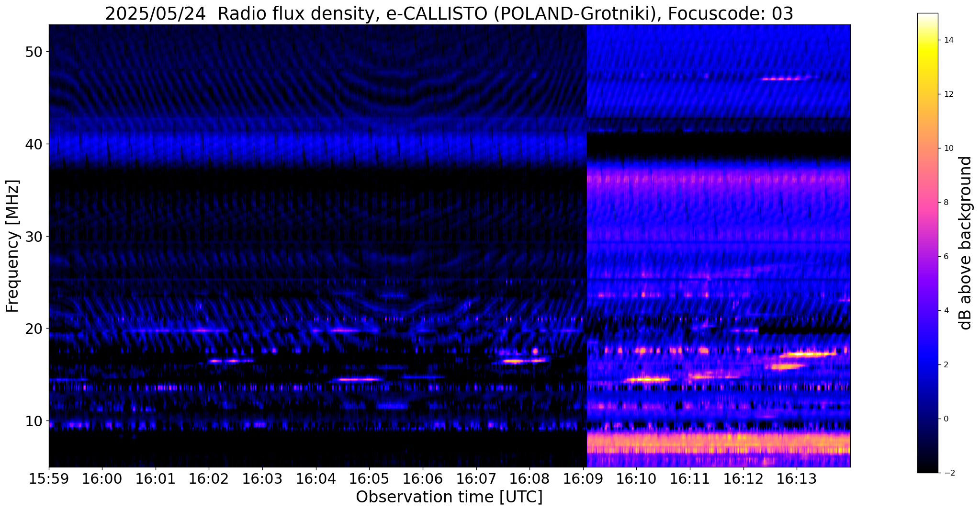Click the 40 MHz frequency tick label
This screenshot has width=980, height=511.
(x=34, y=144)
